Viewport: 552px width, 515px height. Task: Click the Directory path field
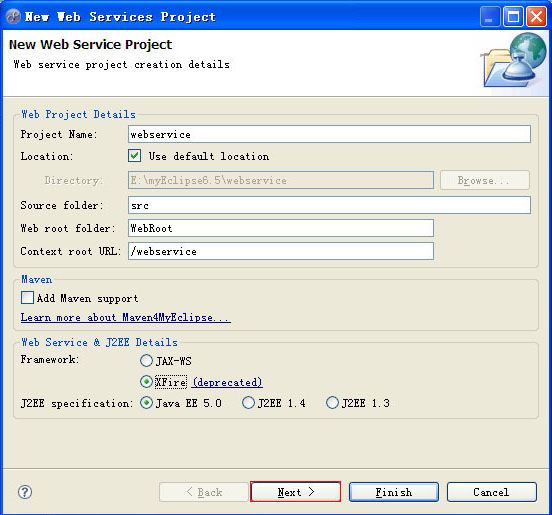[x=281, y=180]
